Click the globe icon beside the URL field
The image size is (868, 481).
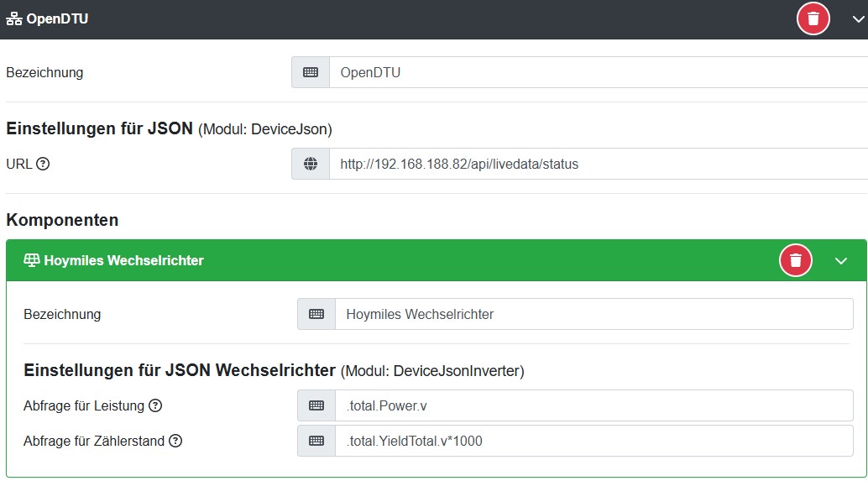point(311,164)
